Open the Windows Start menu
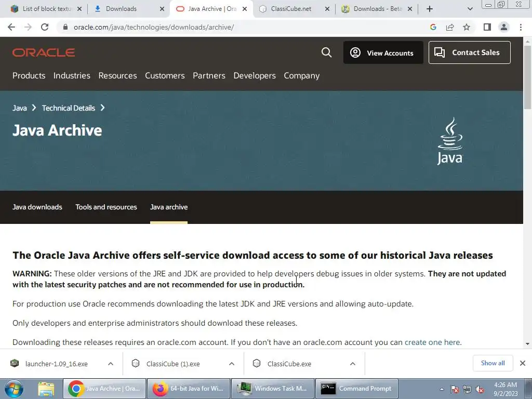Viewport: 532px width, 399px height. click(x=14, y=389)
